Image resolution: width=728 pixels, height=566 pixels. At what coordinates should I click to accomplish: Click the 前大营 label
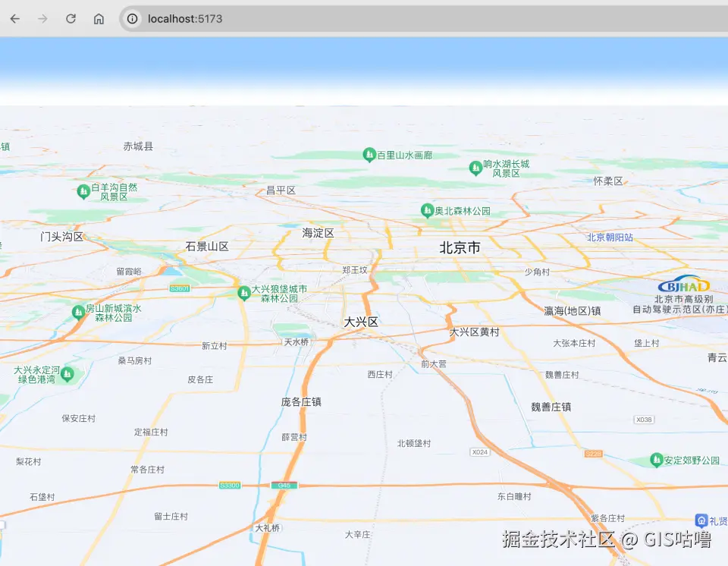434,364
